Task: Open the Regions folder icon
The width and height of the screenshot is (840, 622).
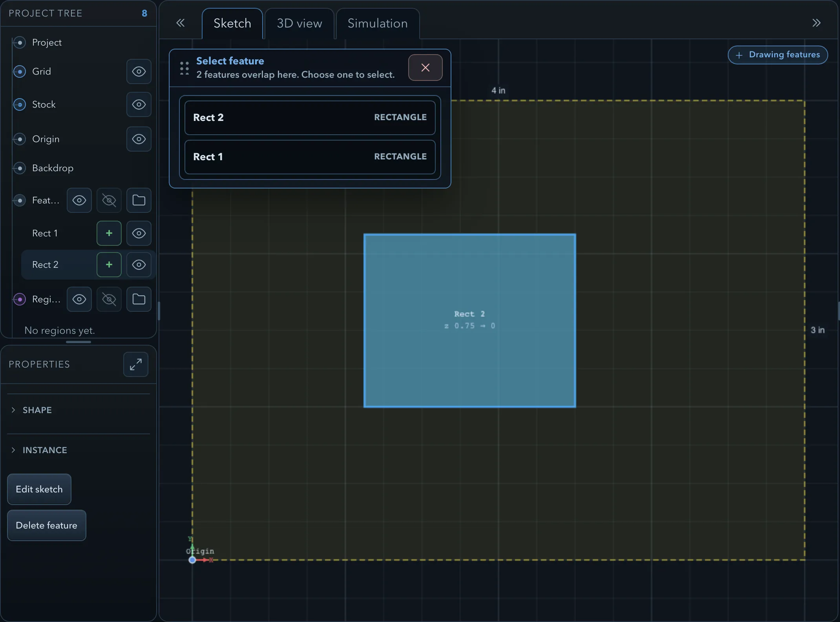Action: coord(139,299)
